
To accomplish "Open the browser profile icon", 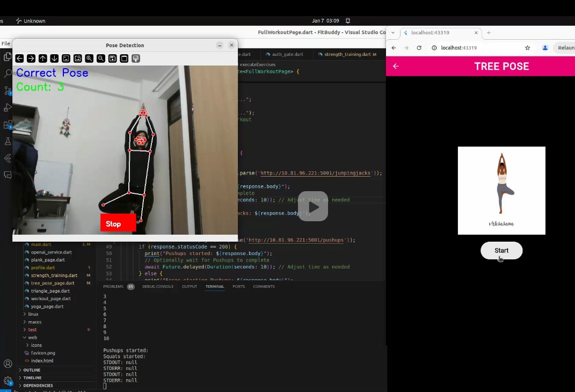I will (545, 48).
